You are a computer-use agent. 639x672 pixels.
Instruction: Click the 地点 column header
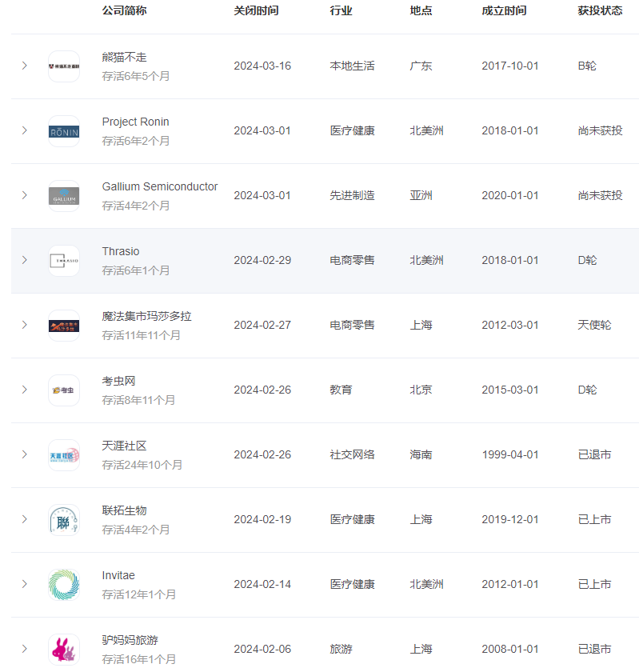coord(421,10)
